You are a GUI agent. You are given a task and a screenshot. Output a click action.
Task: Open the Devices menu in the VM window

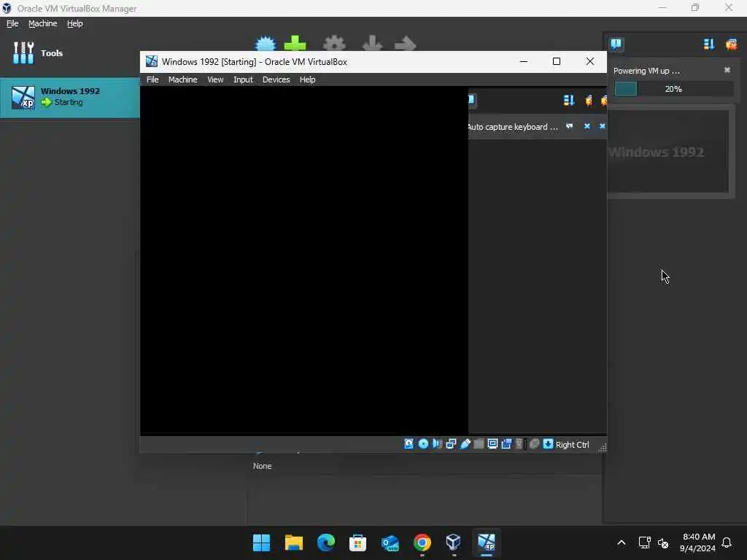tap(276, 79)
